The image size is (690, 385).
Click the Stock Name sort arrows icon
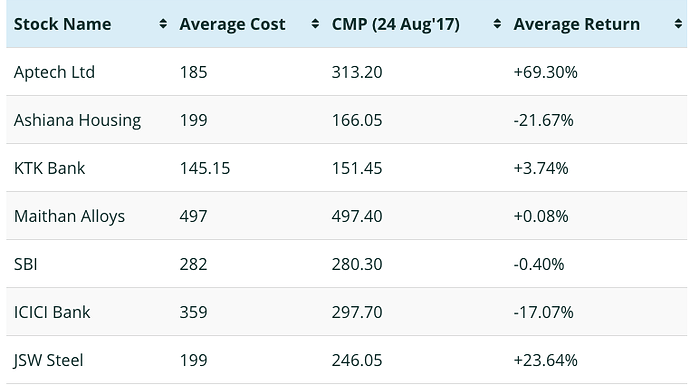163,24
